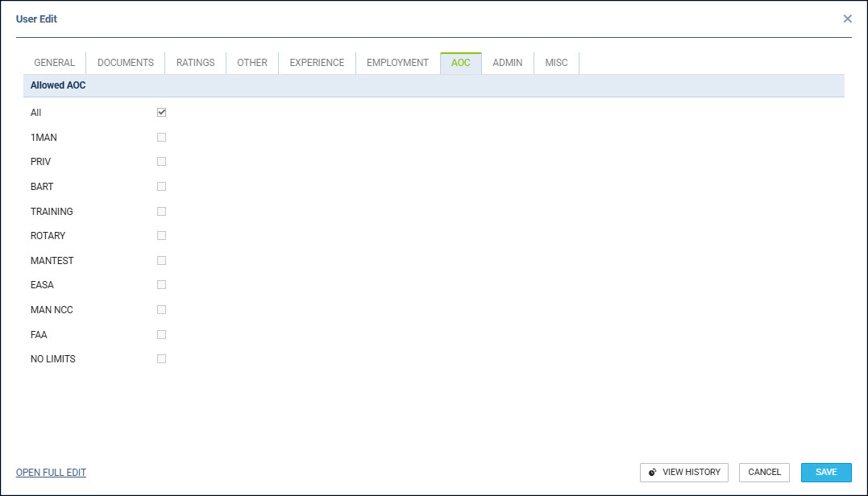Enable the TRAINING checkbox
The height and width of the screenshot is (496, 868).
pos(162,211)
